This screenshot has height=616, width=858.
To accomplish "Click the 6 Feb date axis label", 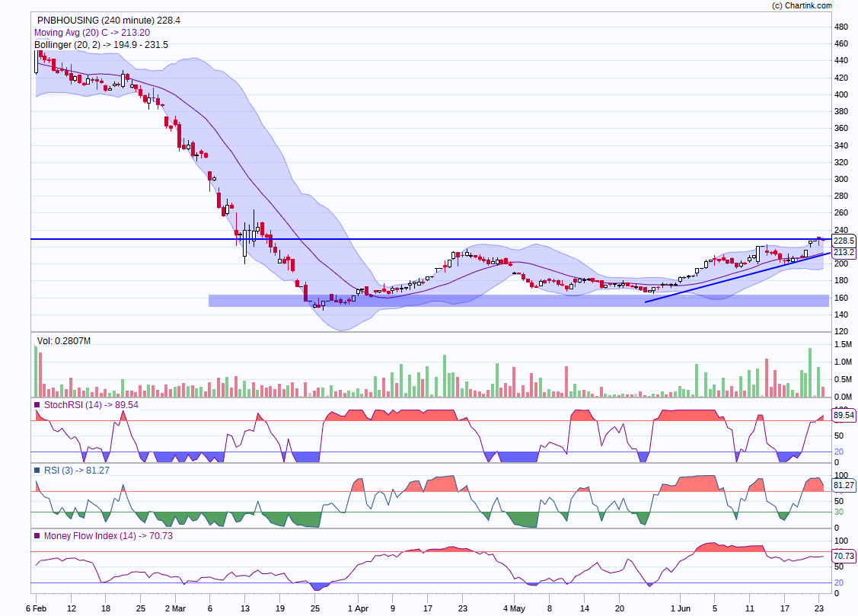I will 35,608.
